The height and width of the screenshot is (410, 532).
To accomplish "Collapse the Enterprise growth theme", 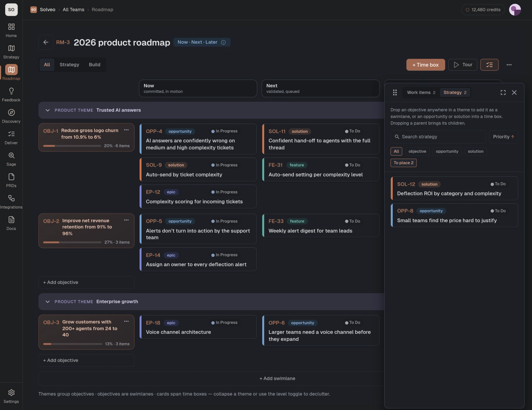I will (x=48, y=302).
